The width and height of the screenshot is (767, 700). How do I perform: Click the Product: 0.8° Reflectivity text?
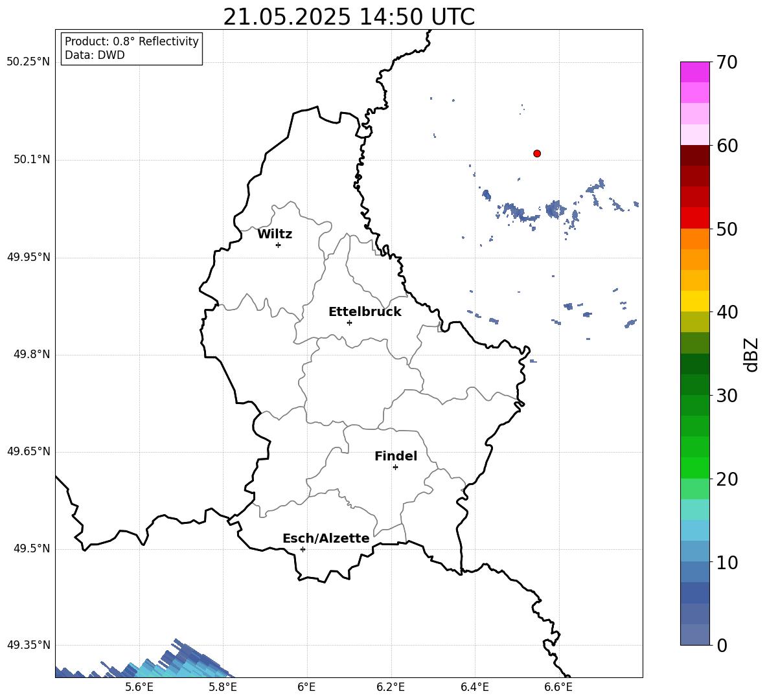[x=132, y=41]
